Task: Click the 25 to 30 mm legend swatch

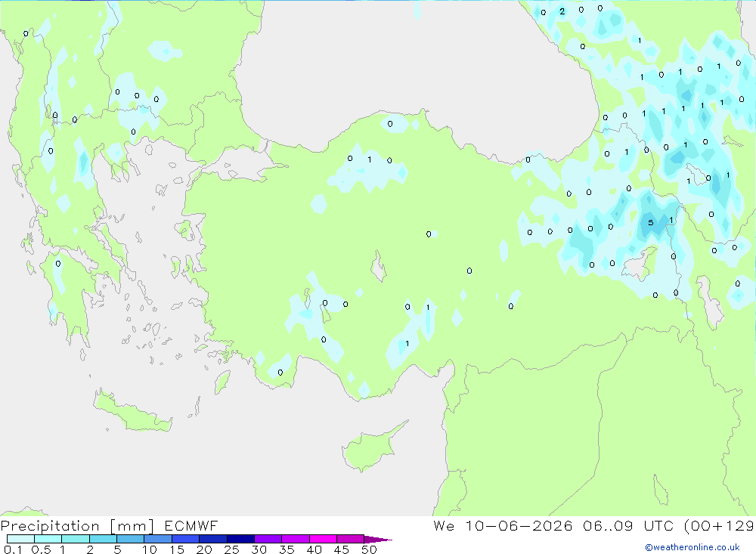Action: pyautogui.click(x=240, y=539)
